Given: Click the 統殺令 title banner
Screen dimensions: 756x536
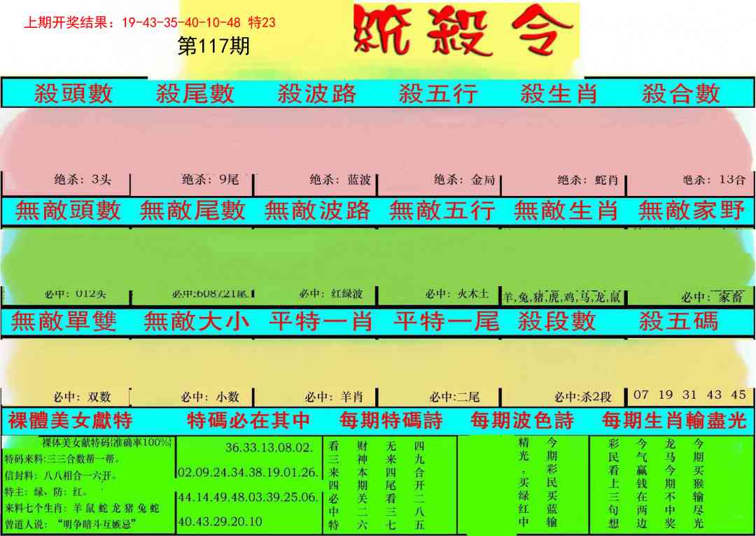Looking at the screenshot, I should coord(463,31).
